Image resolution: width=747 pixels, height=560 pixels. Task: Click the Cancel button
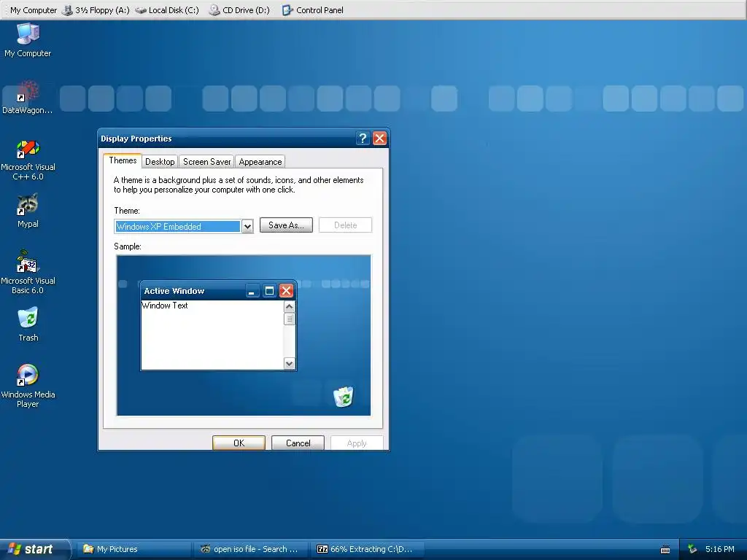tap(298, 443)
